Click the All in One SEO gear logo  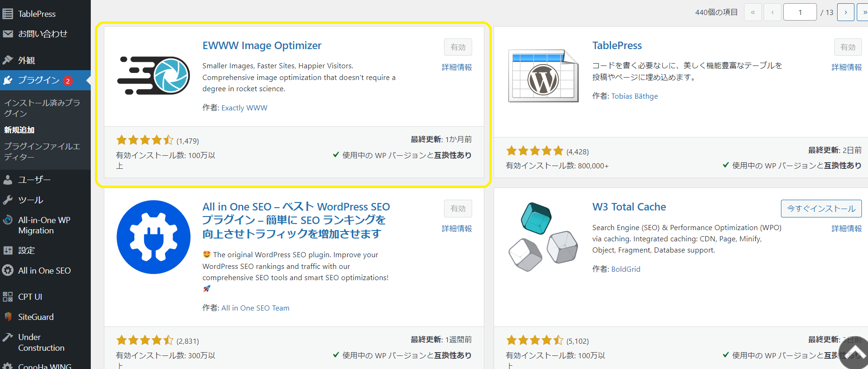click(153, 237)
